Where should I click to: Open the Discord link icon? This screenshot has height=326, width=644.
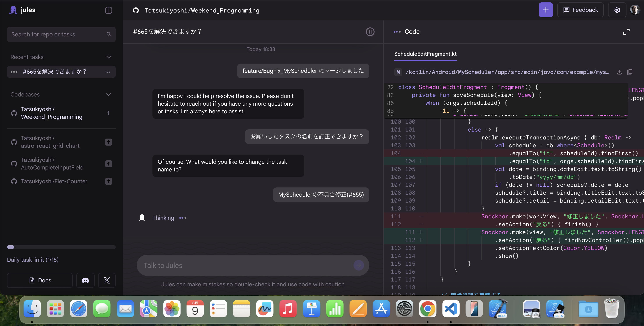pos(85,280)
